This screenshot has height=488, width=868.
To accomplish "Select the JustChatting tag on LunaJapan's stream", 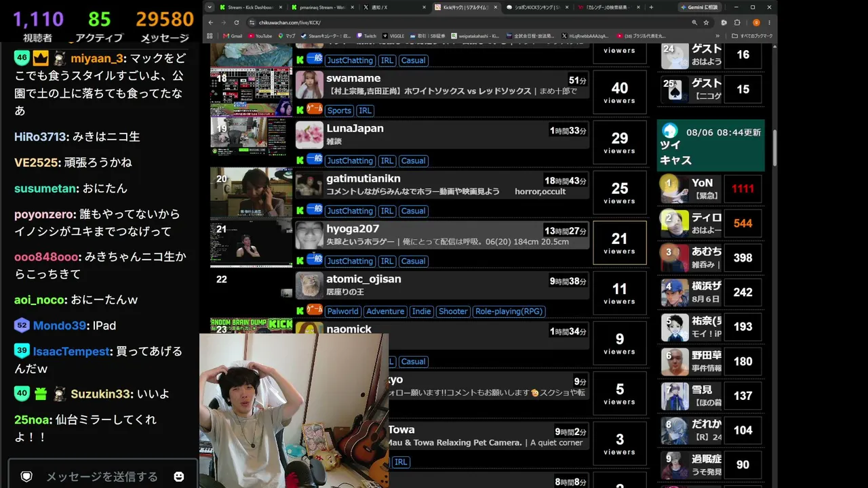I will 350,161.
